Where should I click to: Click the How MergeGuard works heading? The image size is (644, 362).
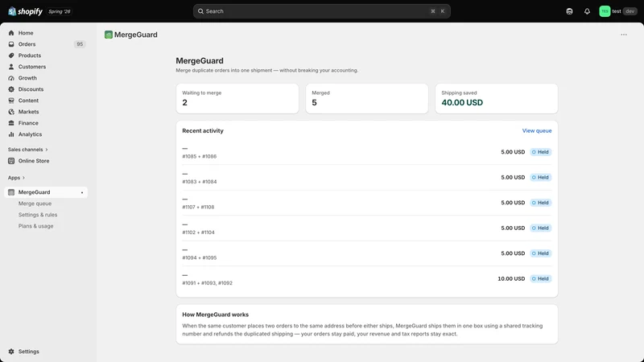coord(215,315)
